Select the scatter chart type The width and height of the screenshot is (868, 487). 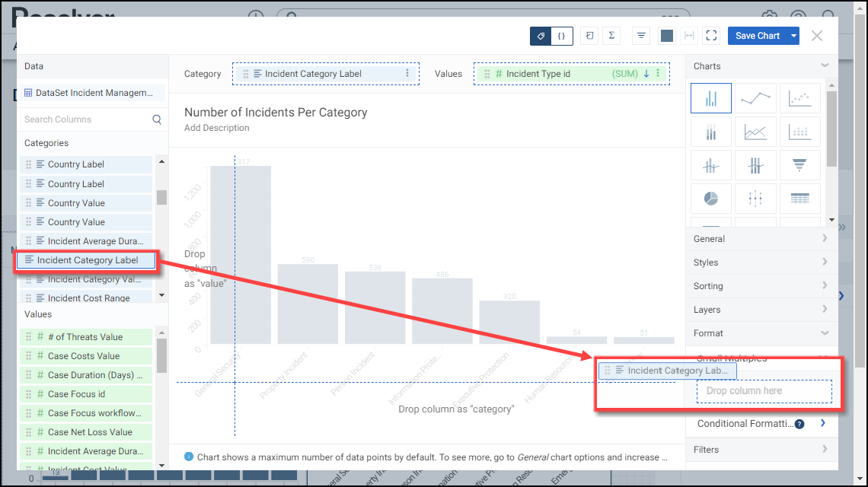click(x=799, y=98)
